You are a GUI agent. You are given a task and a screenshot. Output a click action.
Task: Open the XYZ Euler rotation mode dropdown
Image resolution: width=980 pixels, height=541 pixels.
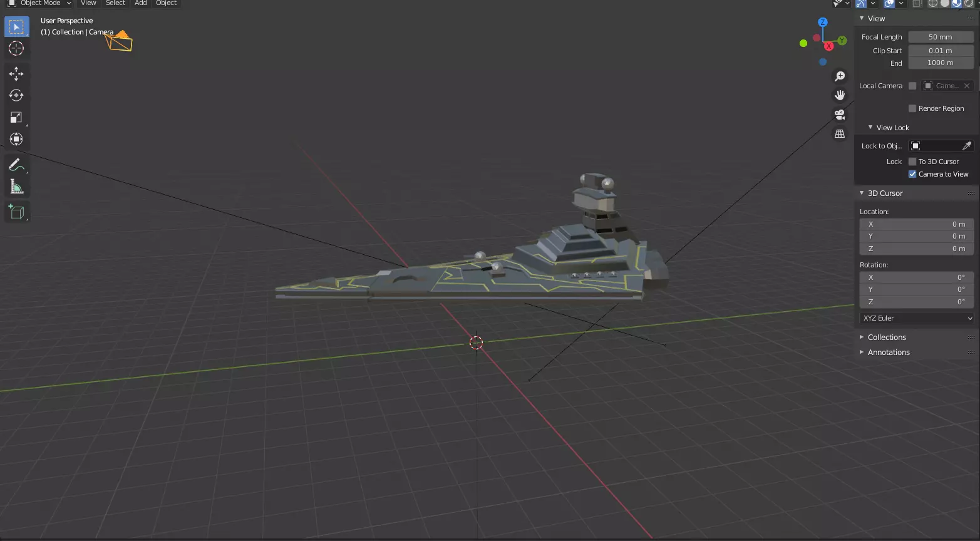point(917,318)
